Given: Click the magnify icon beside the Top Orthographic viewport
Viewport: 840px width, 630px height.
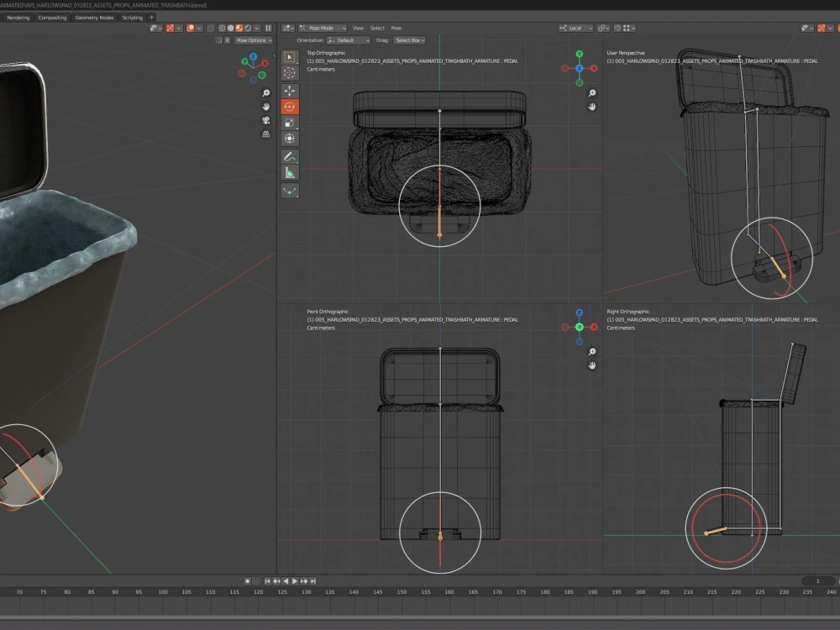Looking at the screenshot, I should click(x=592, y=92).
